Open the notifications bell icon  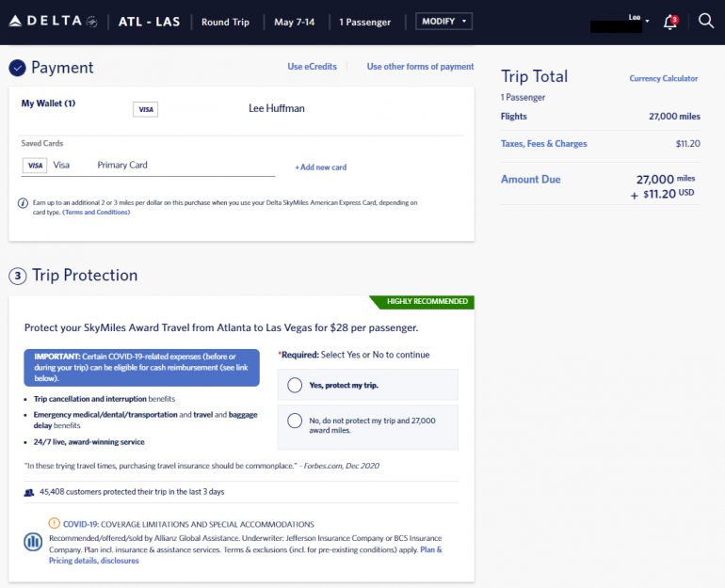click(x=670, y=22)
